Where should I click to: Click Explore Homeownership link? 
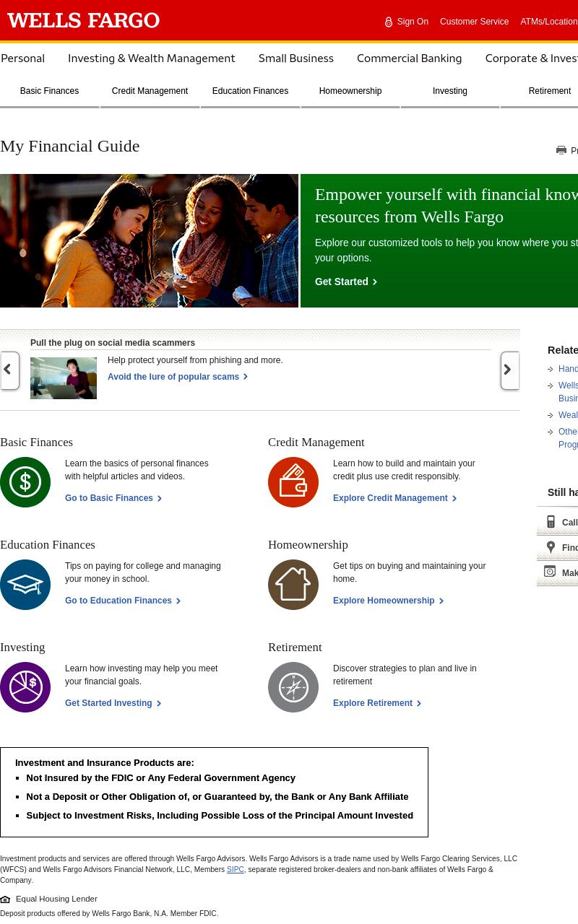[x=388, y=601]
